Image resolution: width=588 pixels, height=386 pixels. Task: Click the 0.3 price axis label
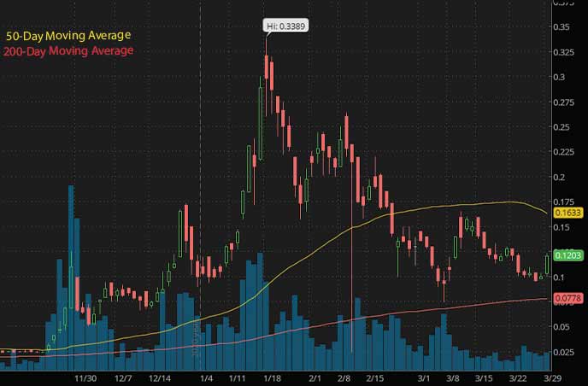(559, 77)
